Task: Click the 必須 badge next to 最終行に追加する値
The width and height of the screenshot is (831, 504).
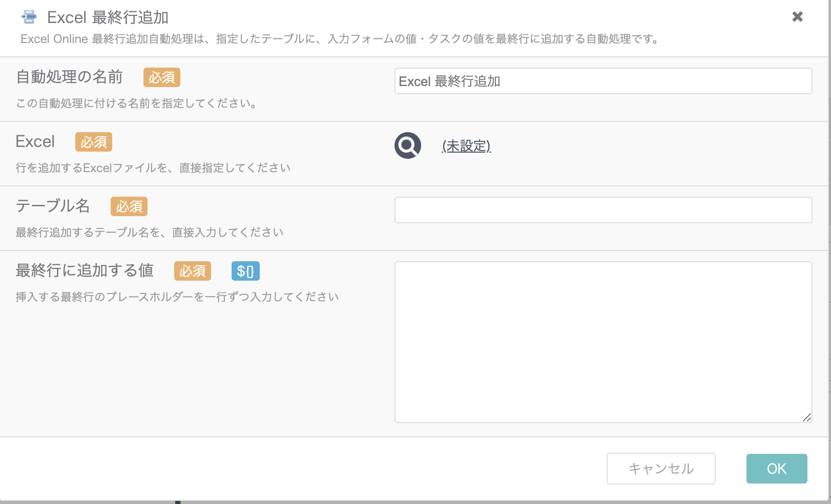Action: pyautogui.click(x=193, y=271)
